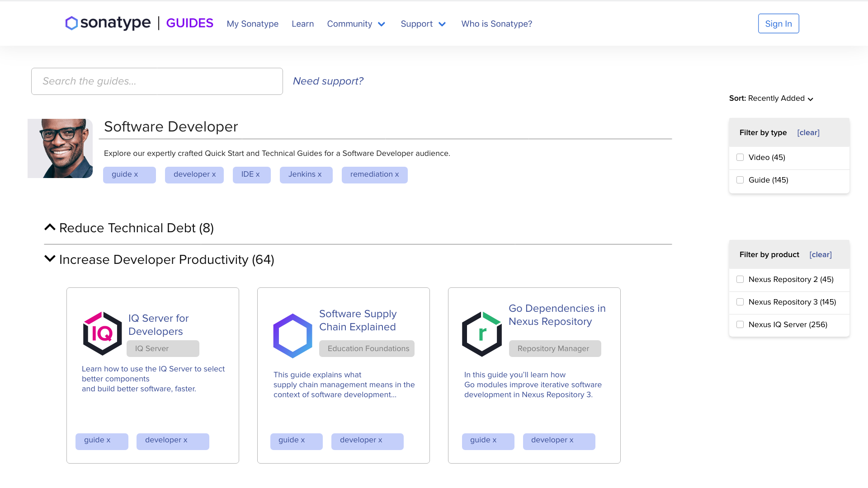Remove the remediation tag filter
This screenshot has width=868, height=488.
375,175
